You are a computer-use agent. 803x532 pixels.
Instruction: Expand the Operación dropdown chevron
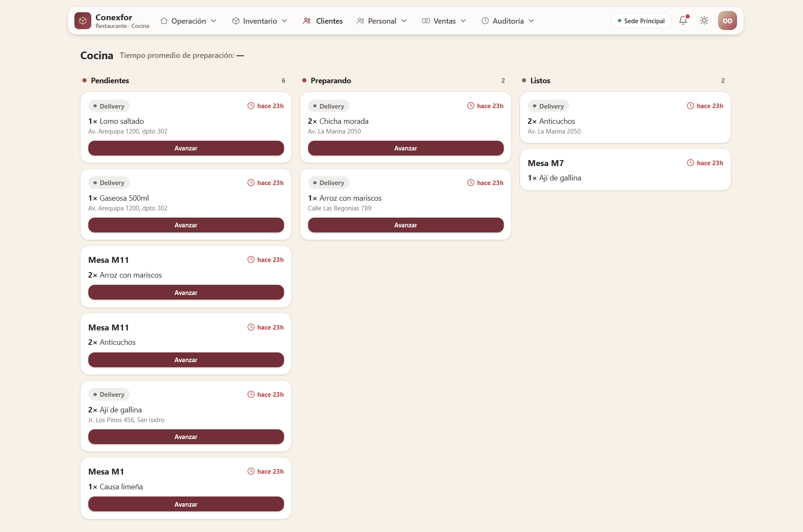213,21
